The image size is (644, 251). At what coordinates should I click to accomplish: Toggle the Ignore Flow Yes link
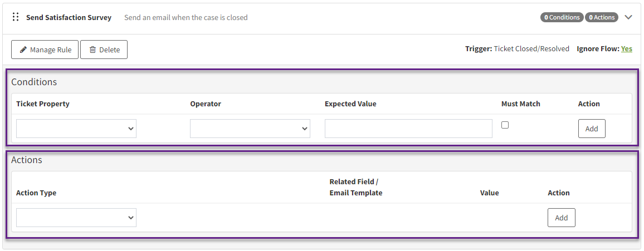click(627, 49)
